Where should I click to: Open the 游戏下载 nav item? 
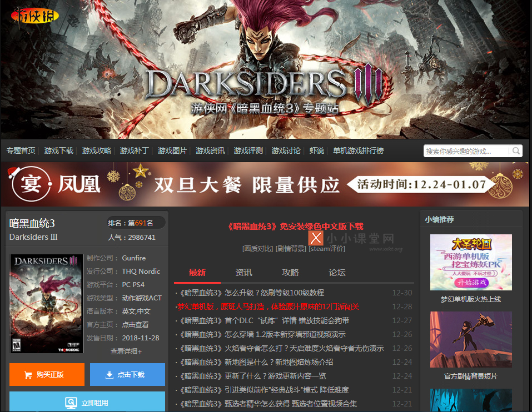59,151
